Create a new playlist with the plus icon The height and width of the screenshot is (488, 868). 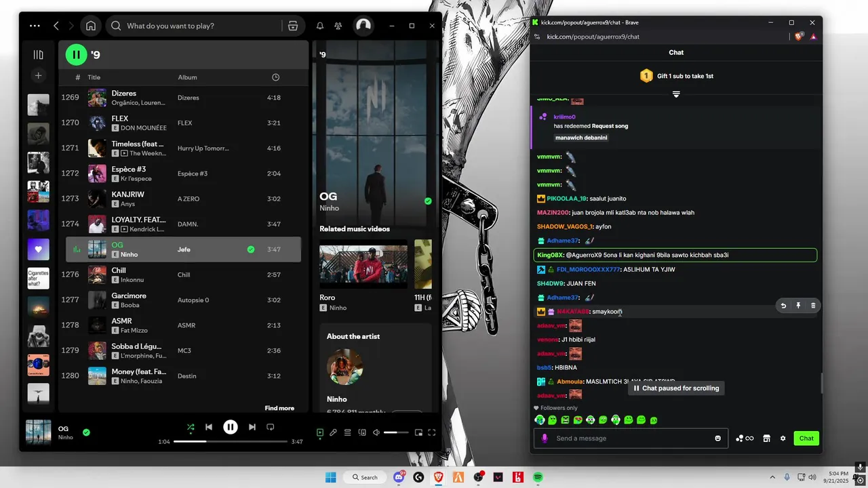pyautogui.click(x=39, y=76)
